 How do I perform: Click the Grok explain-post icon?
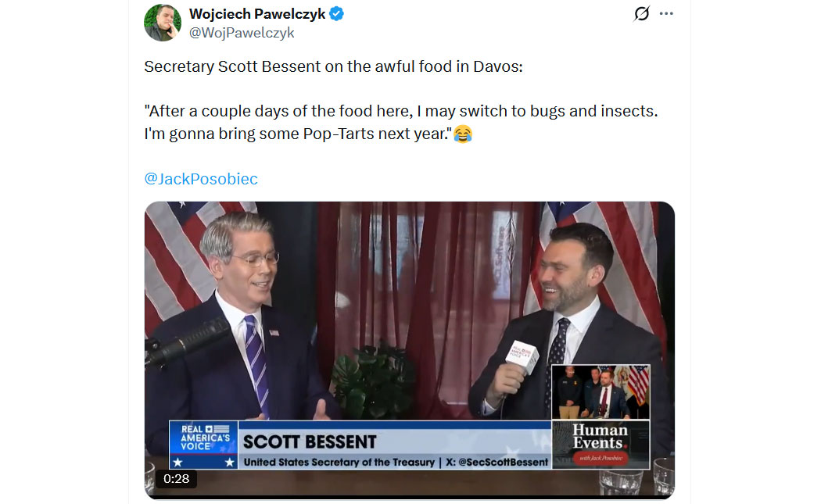coord(641,13)
